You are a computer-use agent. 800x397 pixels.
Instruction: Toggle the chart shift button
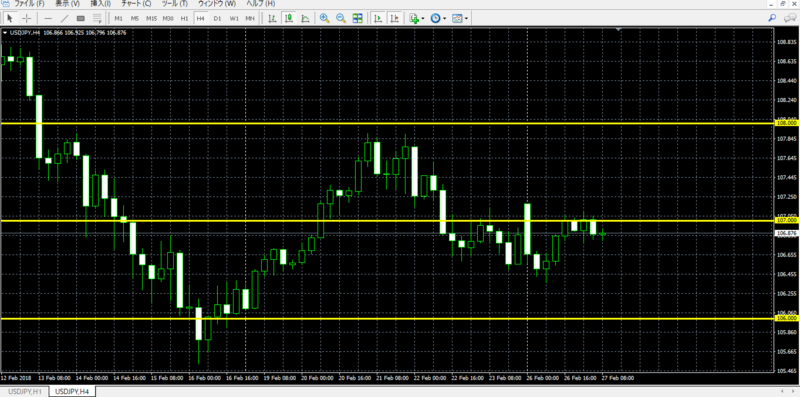click(394, 18)
